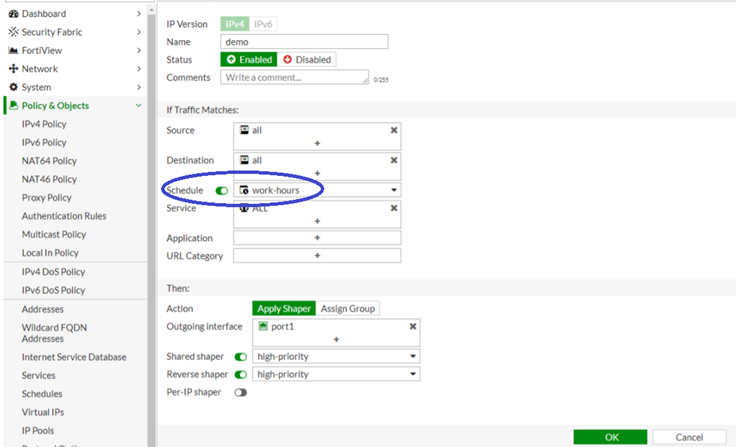
Task: Expand the System chevron
Action: [138, 87]
